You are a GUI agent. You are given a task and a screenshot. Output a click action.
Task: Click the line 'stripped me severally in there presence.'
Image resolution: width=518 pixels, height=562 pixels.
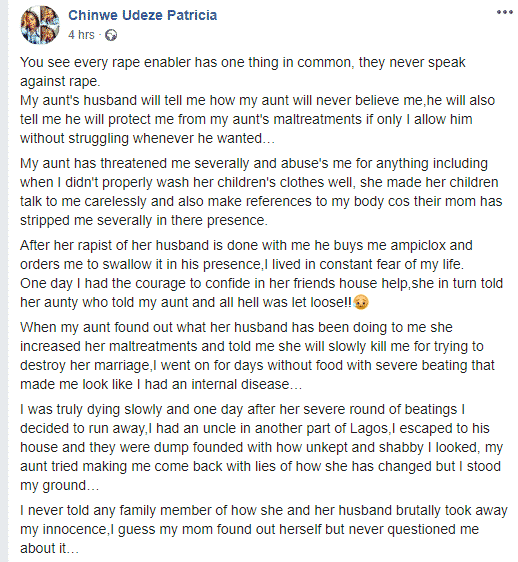(x=144, y=220)
